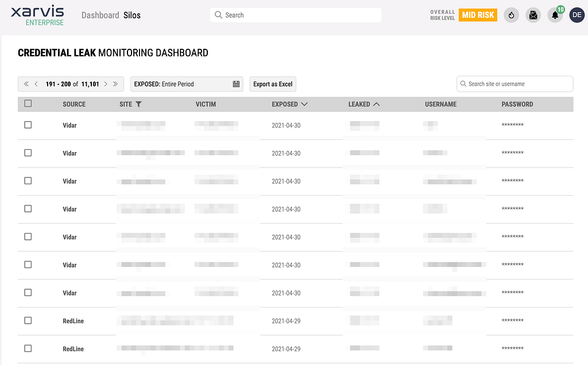Screen dimensions: 588x365
Task: Click the magnifier icon in top search
Action: point(218,15)
